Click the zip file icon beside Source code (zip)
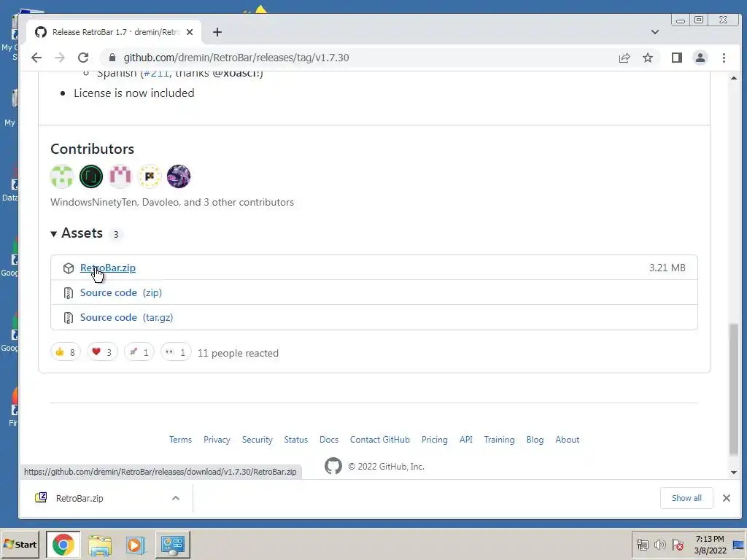 click(x=68, y=293)
